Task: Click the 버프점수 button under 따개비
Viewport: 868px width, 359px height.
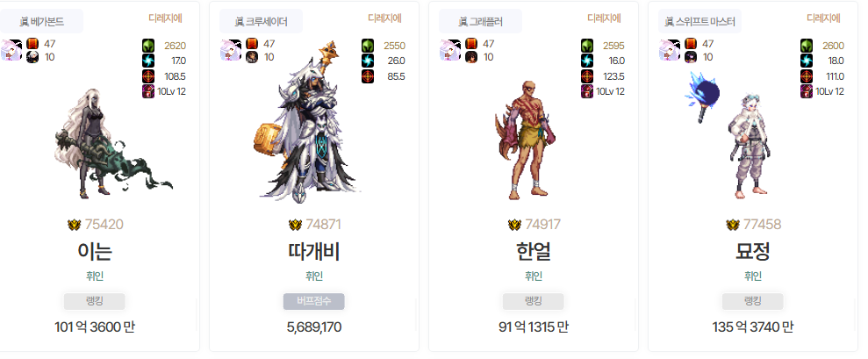Action: [x=314, y=302]
